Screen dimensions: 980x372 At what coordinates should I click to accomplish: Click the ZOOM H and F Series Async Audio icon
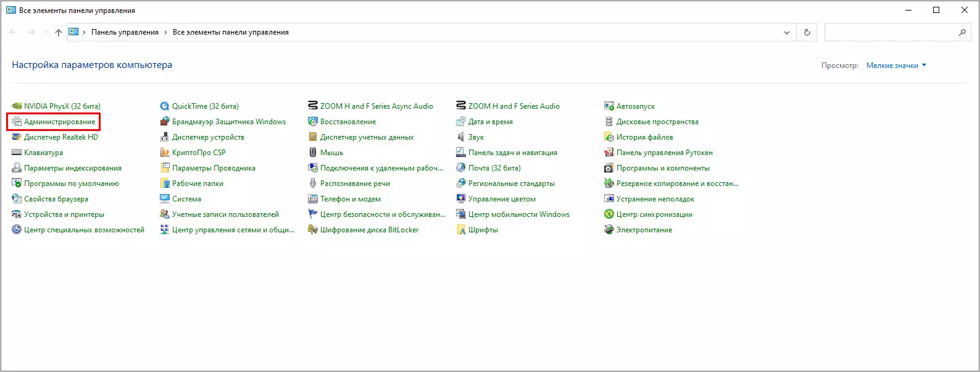click(313, 106)
